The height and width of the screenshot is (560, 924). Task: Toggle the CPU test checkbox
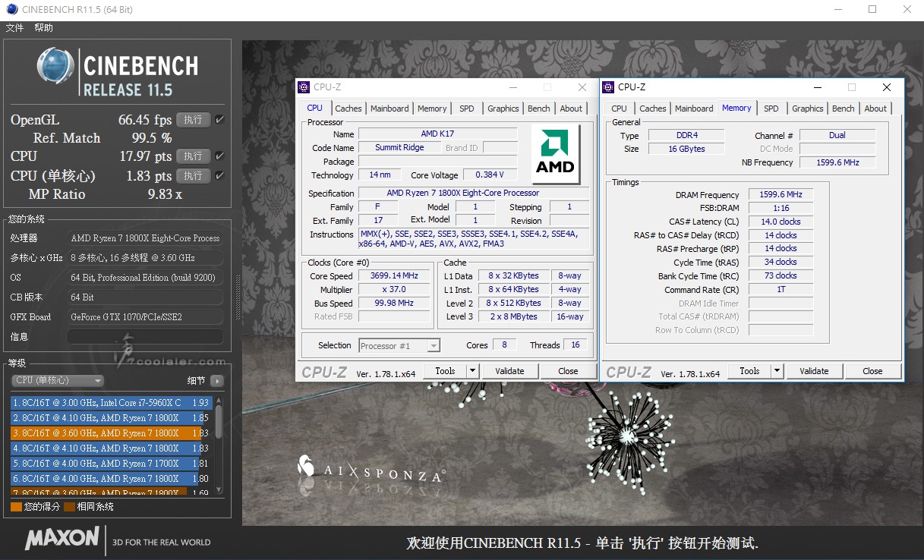coord(219,156)
